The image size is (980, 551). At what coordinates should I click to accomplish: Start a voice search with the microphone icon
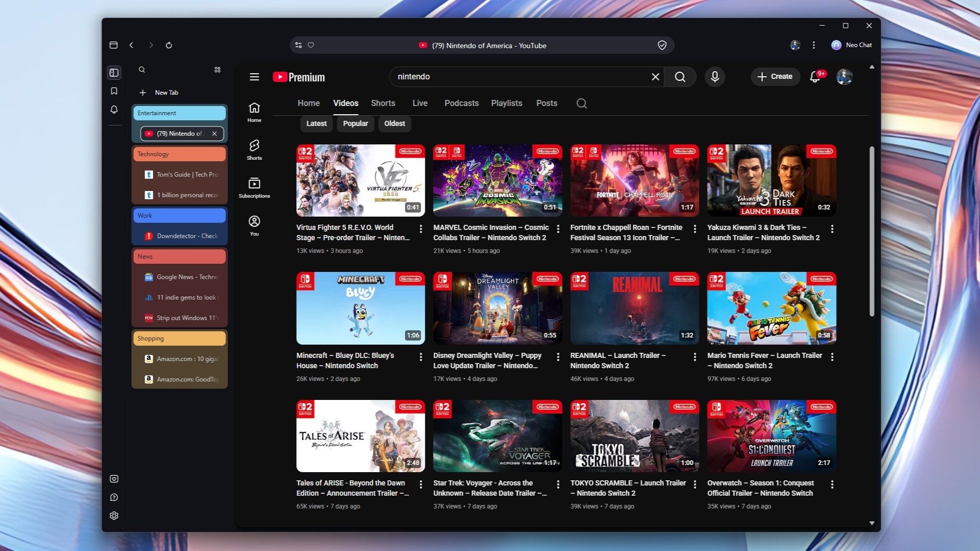point(715,77)
